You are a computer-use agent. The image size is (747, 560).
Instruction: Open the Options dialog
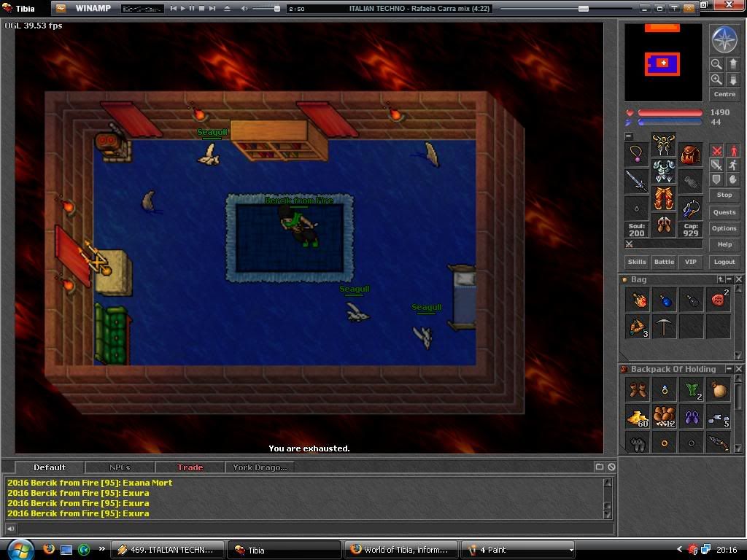(724, 228)
